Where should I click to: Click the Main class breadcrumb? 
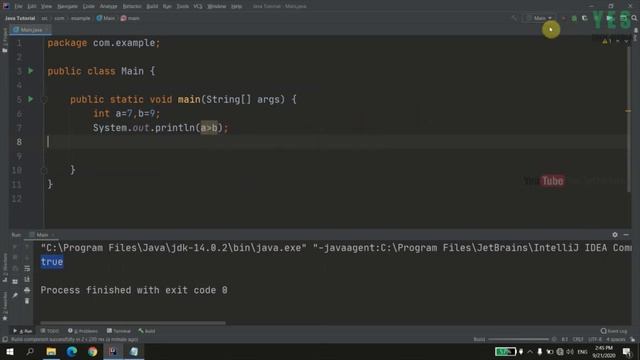(106, 18)
